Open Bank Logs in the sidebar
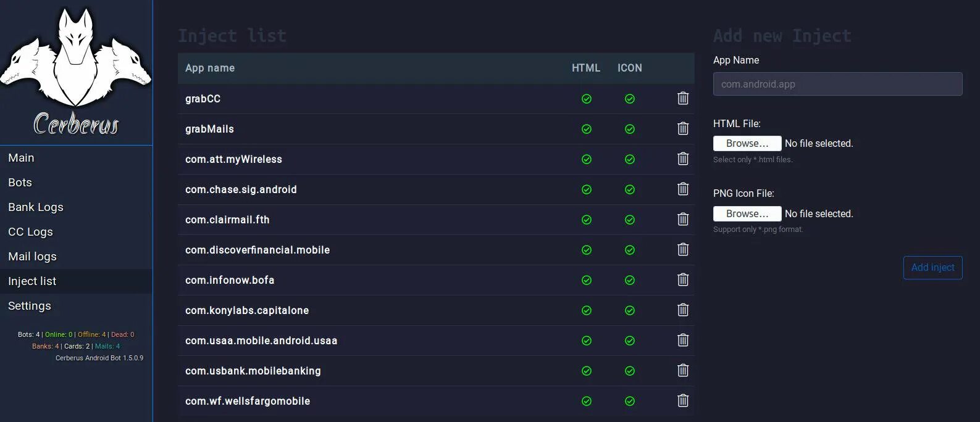 click(x=36, y=207)
